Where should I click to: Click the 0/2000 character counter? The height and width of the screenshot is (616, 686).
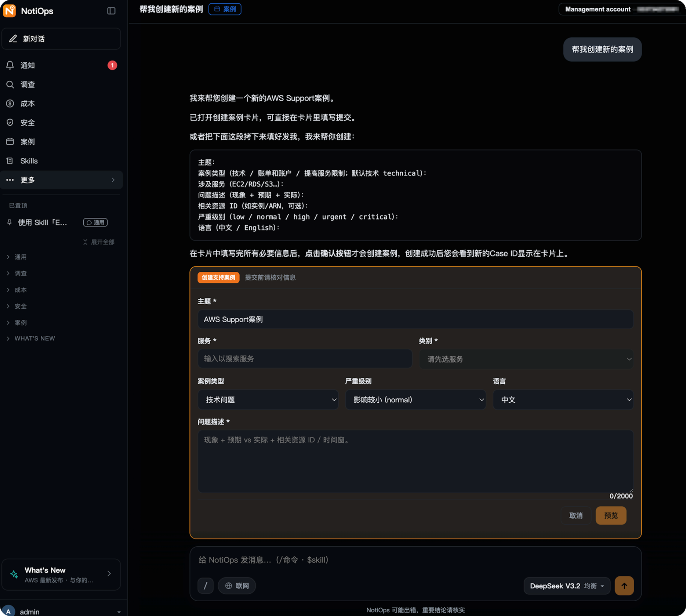[621, 496]
